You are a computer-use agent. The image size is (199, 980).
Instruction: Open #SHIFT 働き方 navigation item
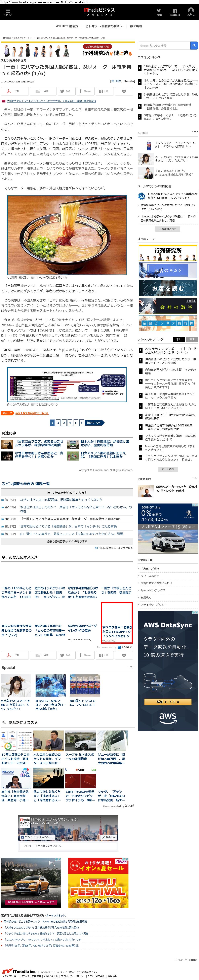coord(67,26)
